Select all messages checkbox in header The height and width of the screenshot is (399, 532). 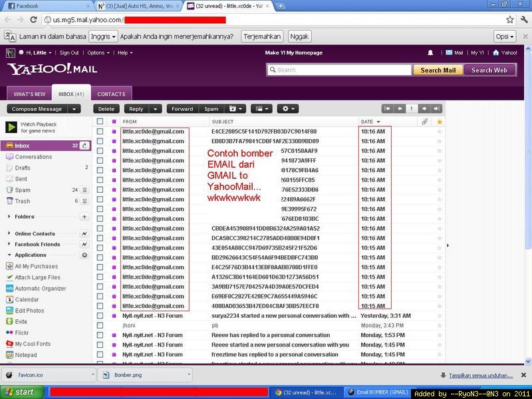click(100, 122)
